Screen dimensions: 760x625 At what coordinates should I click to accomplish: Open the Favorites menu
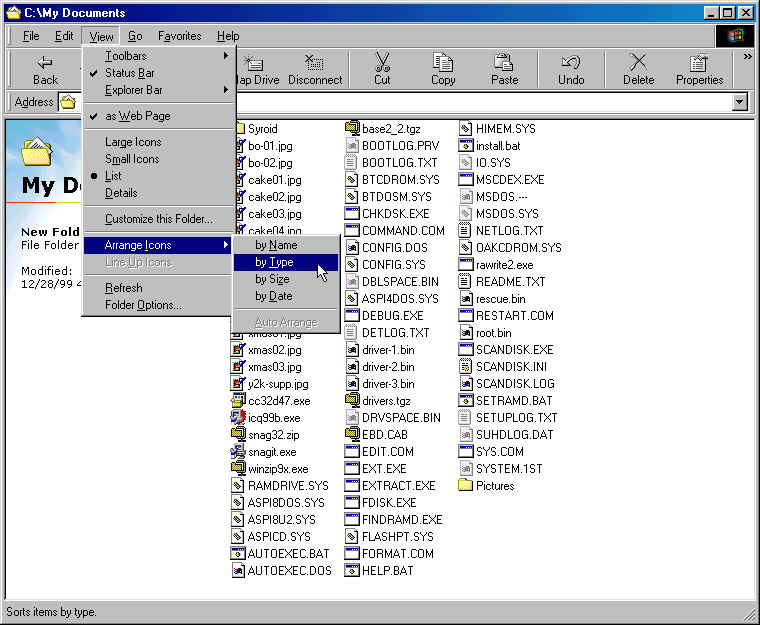tap(179, 36)
